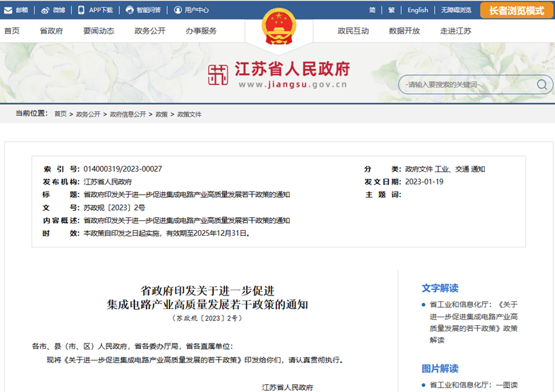
Task: Switch the site to English
Action: pyautogui.click(x=418, y=10)
